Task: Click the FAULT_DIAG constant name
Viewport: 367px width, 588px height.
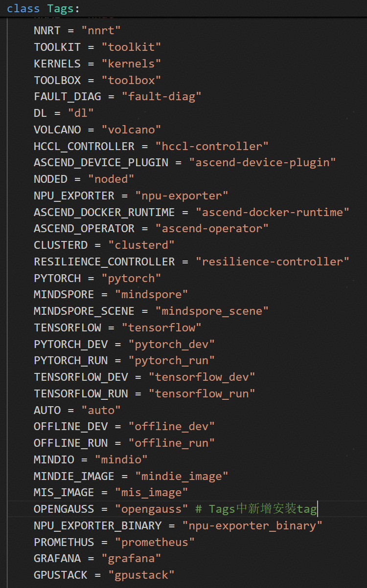Action: pyautogui.click(x=68, y=96)
